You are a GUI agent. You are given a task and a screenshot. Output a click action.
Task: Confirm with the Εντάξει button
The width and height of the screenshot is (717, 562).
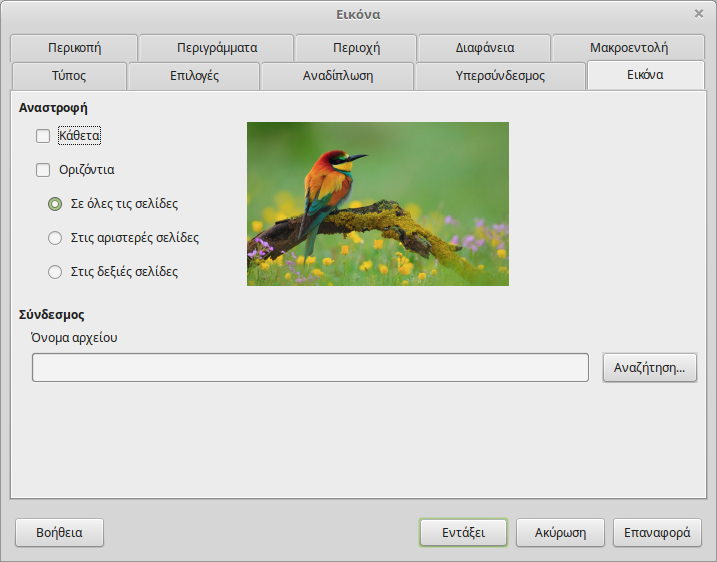coord(463,533)
